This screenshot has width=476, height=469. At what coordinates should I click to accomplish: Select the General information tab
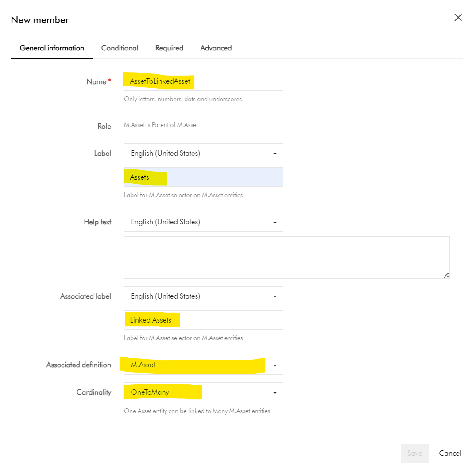[x=52, y=48]
